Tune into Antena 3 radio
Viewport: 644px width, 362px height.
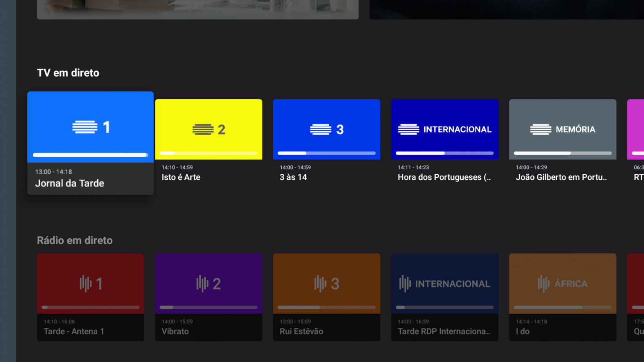326,283
